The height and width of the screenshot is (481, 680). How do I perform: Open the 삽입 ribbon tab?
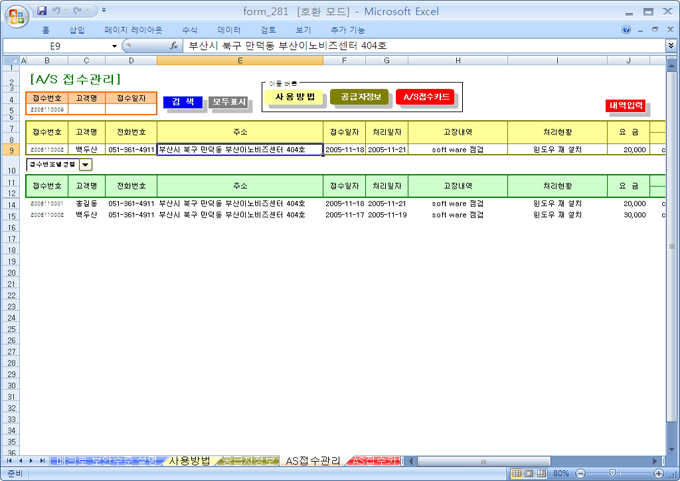pyautogui.click(x=77, y=30)
